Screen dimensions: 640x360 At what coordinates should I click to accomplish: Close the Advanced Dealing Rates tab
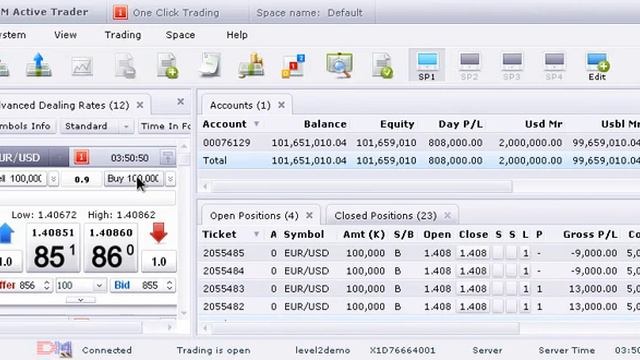point(140,105)
